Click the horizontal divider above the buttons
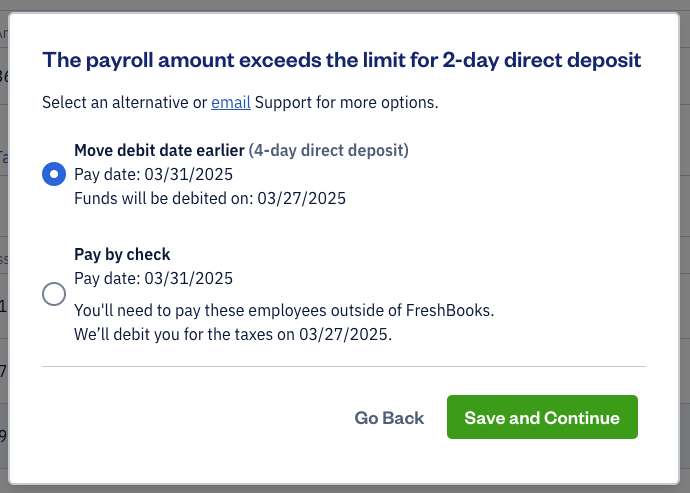This screenshot has height=493, width=690. pos(344,367)
